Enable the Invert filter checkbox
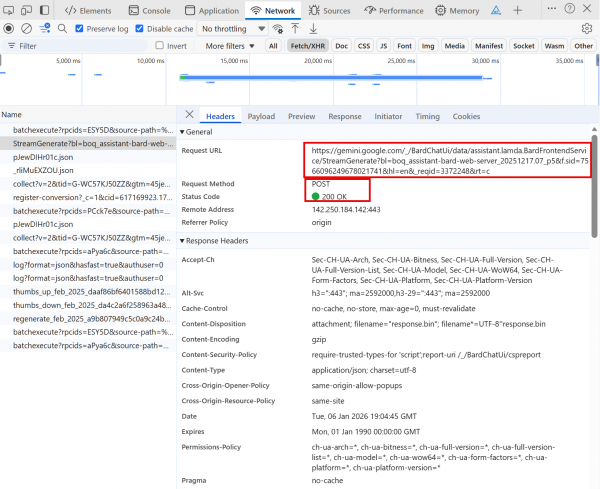600x489 pixels. 159,46
